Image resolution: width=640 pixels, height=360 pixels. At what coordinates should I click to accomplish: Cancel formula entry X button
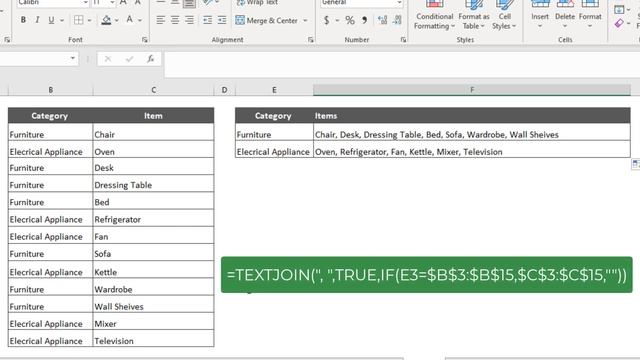(x=108, y=59)
